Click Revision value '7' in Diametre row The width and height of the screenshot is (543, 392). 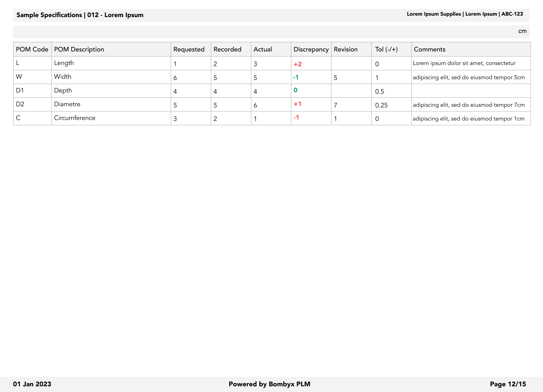[x=335, y=105]
